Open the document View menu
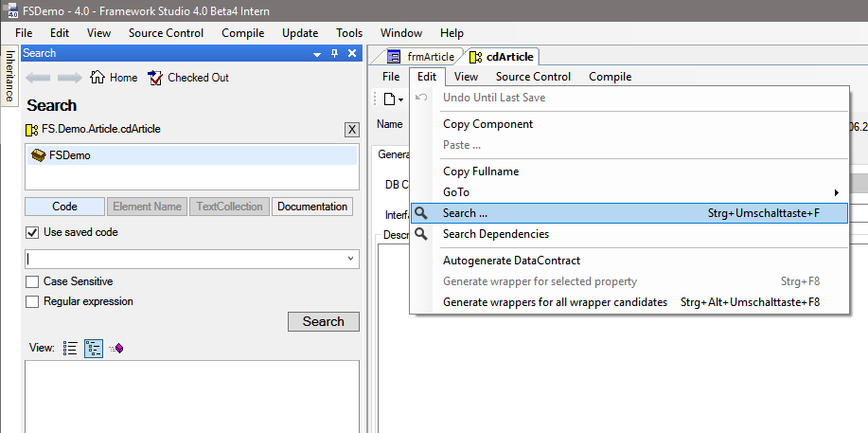This screenshot has height=433, width=868. coord(466,77)
